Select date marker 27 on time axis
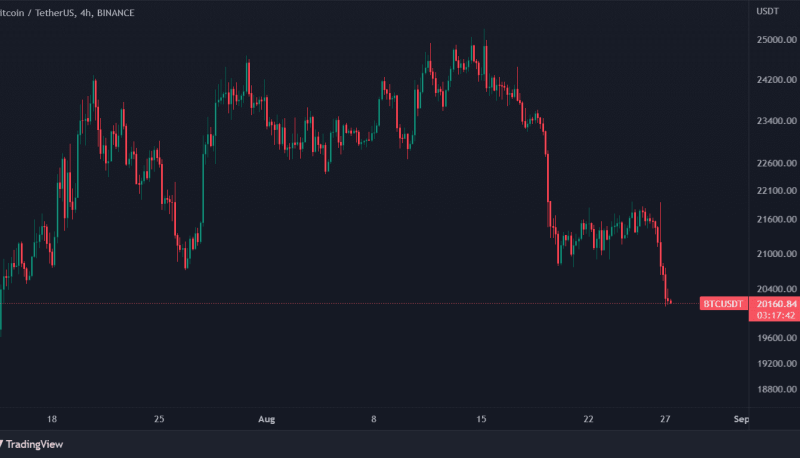The height and width of the screenshot is (458, 800). tap(665, 420)
